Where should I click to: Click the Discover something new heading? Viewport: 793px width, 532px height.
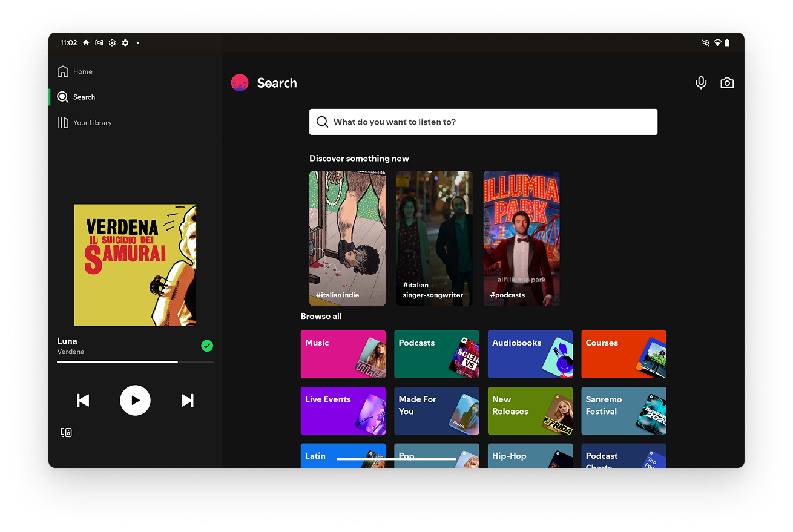coord(360,159)
